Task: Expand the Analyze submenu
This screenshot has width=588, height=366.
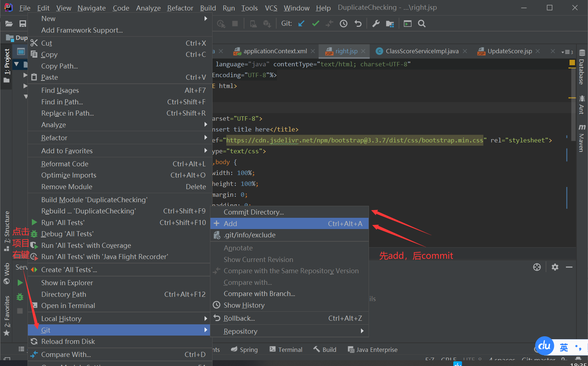Action: [x=120, y=125]
